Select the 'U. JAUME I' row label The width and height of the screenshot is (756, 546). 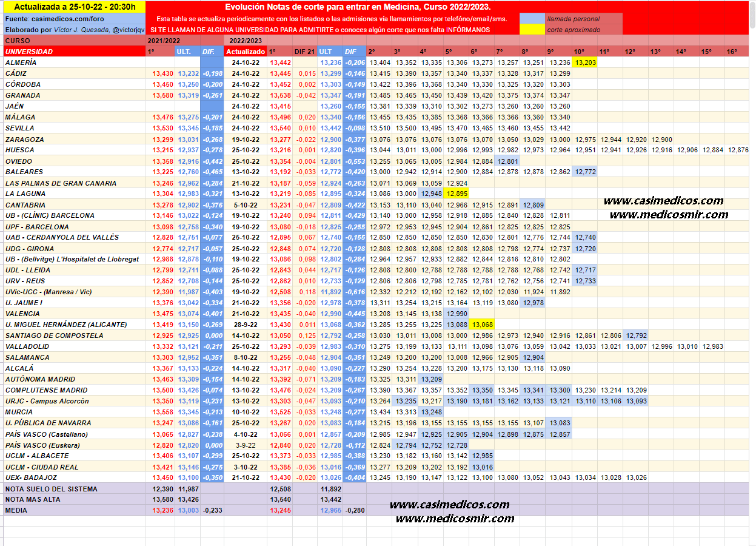[x=24, y=303]
